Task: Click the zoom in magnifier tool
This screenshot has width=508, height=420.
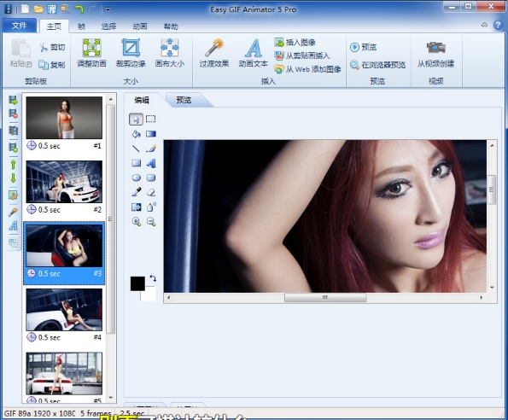Action: tap(137, 221)
